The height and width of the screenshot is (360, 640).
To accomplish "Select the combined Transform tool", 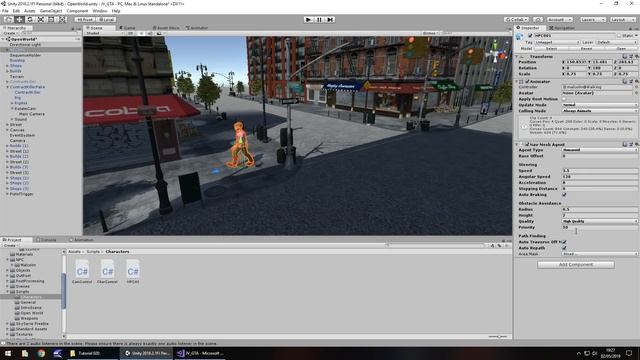I will (x=62, y=19).
